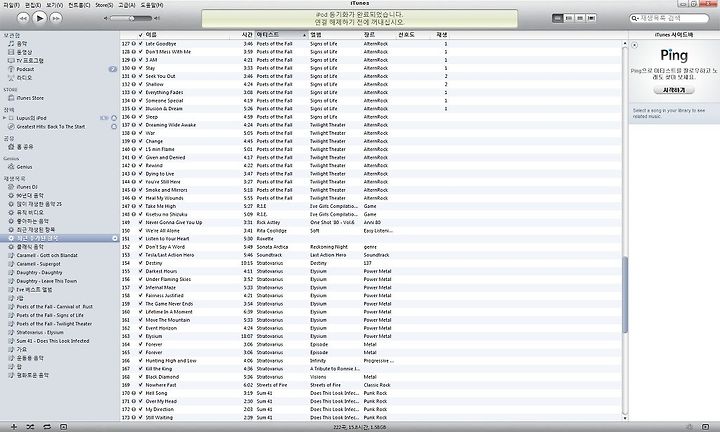Add a new playlist with the plus button
Image resolution: width=720 pixels, height=432 pixels.
click(x=14, y=427)
